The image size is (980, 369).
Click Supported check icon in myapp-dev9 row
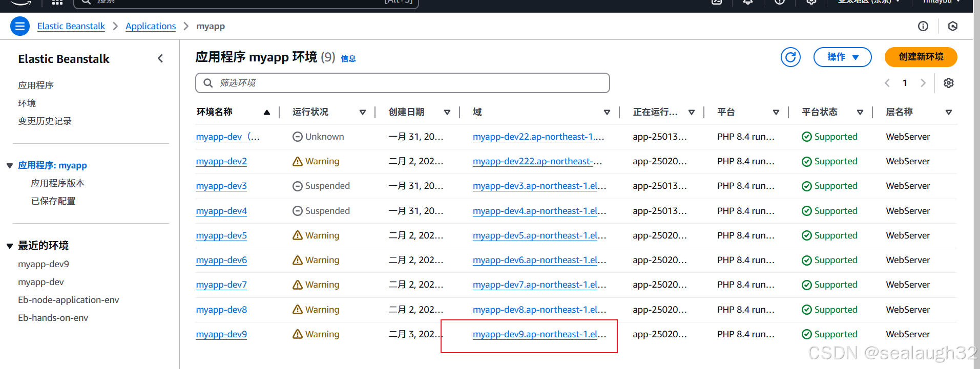[807, 334]
